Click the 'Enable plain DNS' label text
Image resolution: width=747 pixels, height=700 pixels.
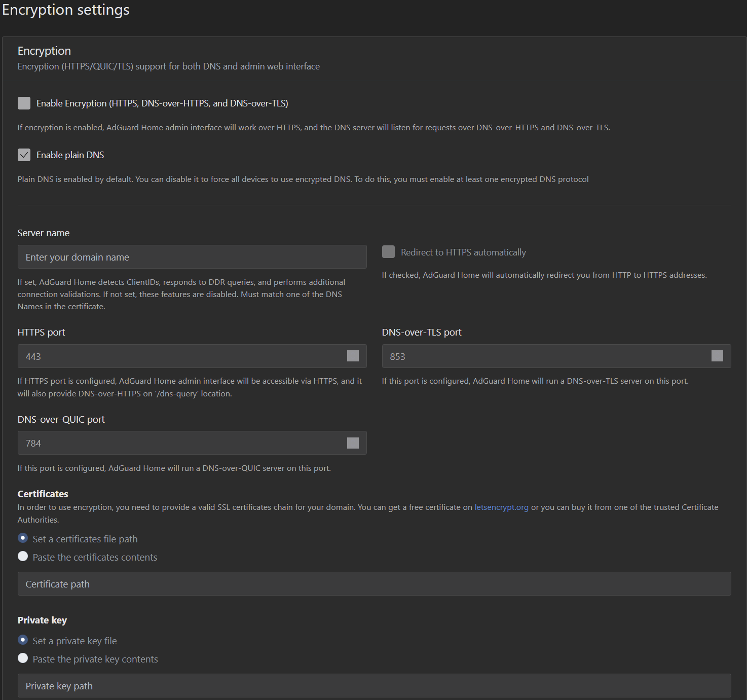(70, 155)
